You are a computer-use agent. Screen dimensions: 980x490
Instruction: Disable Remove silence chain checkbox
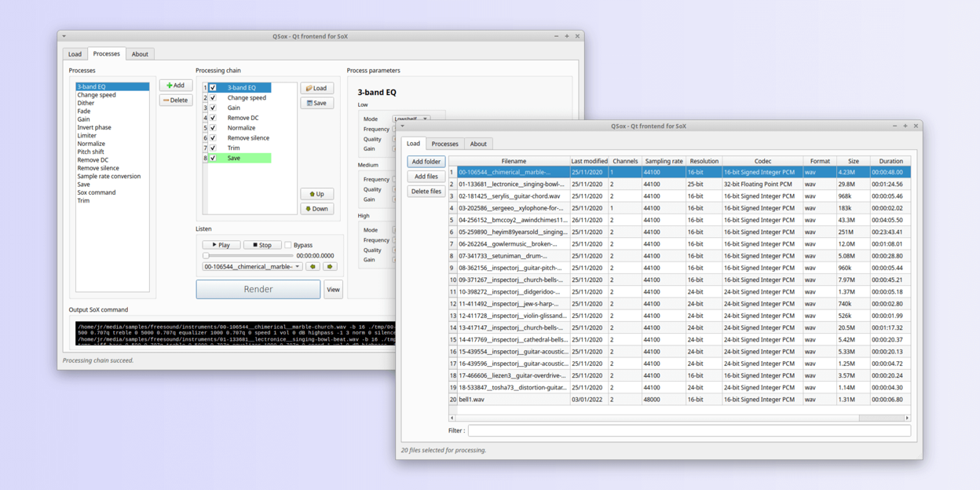[213, 138]
